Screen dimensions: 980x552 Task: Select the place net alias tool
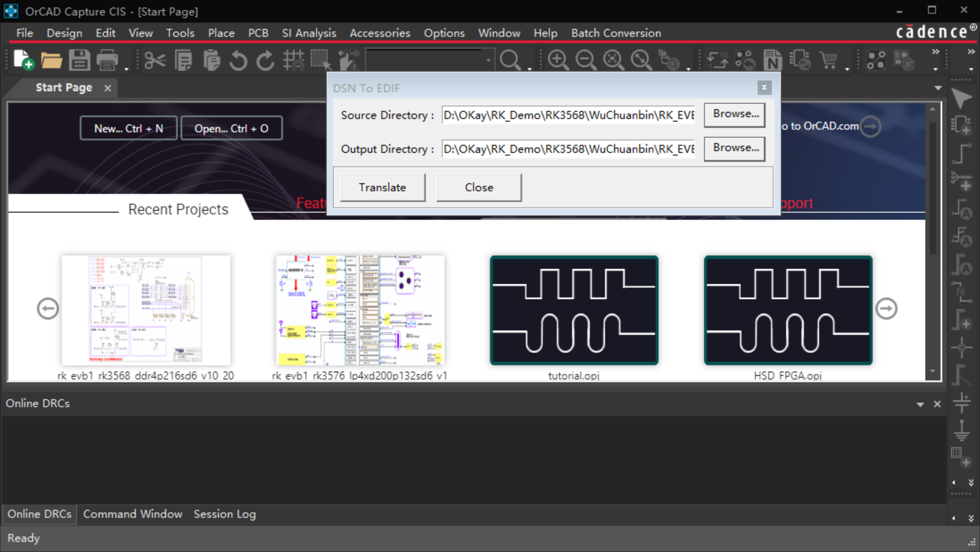(962, 292)
